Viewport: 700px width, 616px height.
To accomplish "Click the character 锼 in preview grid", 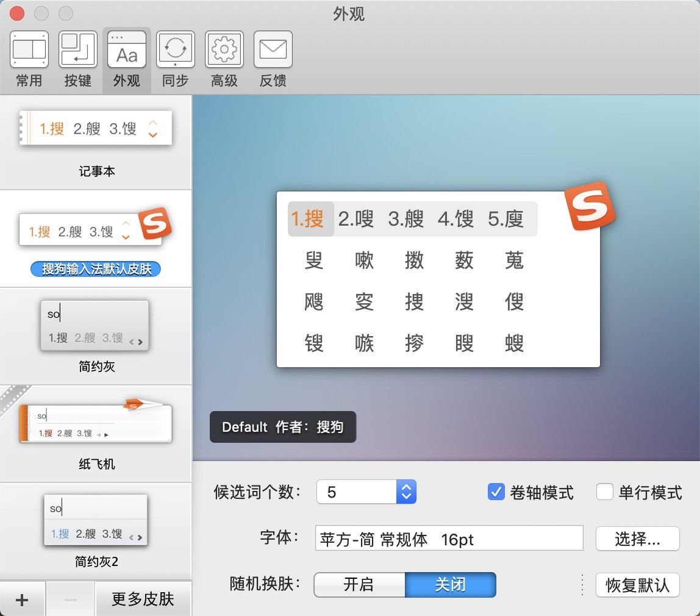I will pos(314,343).
